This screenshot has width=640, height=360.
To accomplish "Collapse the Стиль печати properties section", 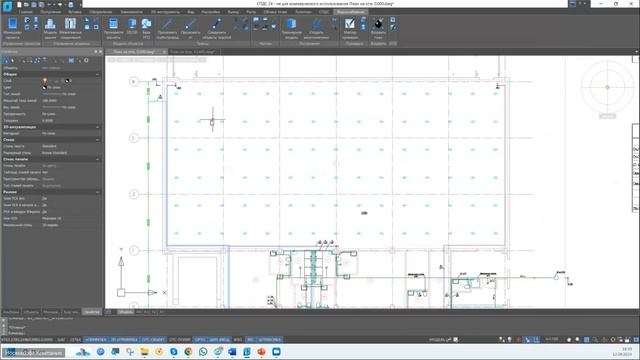I will point(98,159).
